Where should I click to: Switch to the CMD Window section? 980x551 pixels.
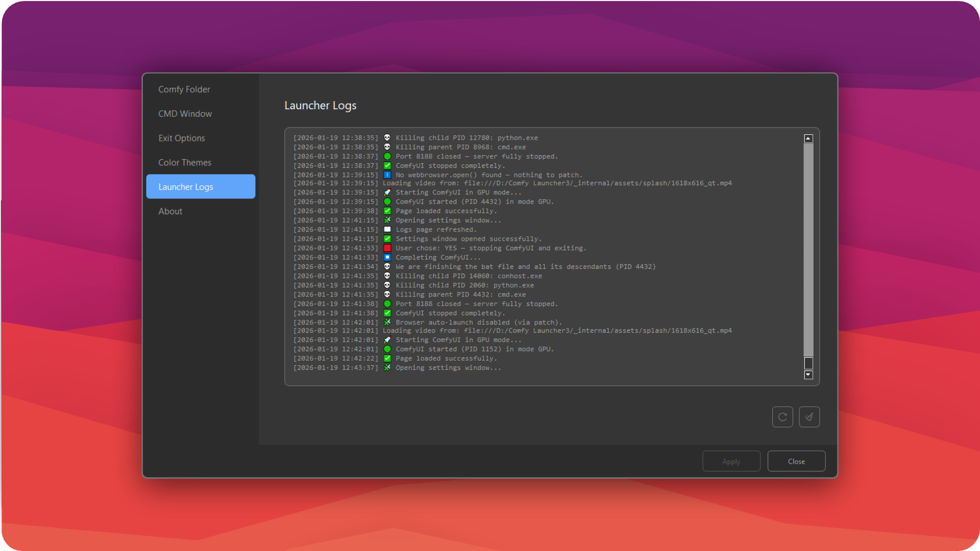[x=201, y=114]
